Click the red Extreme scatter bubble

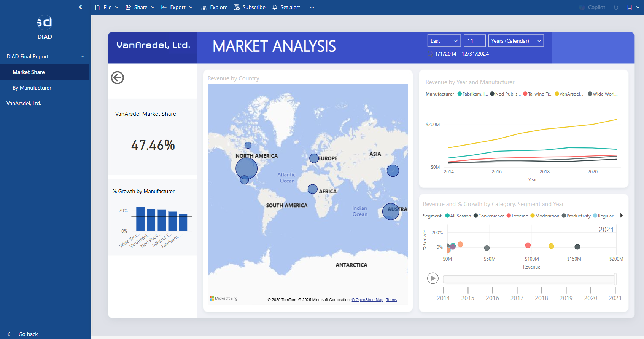click(528, 245)
